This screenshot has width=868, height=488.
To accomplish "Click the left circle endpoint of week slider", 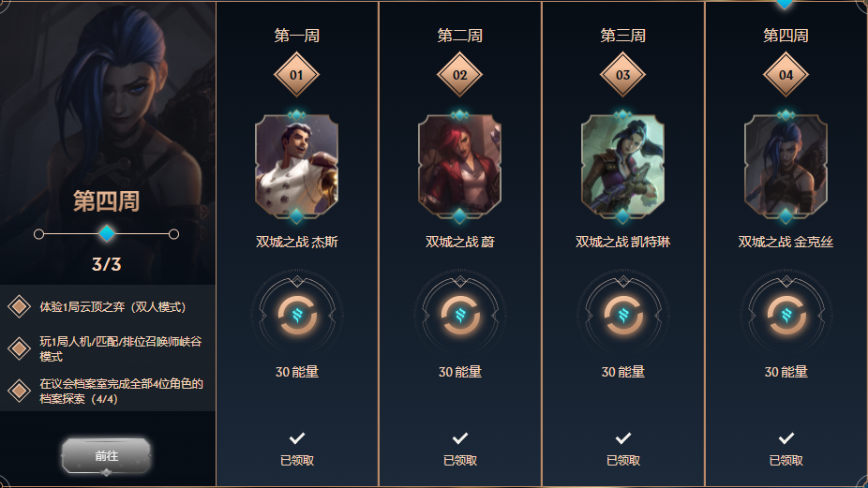I will (38, 234).
